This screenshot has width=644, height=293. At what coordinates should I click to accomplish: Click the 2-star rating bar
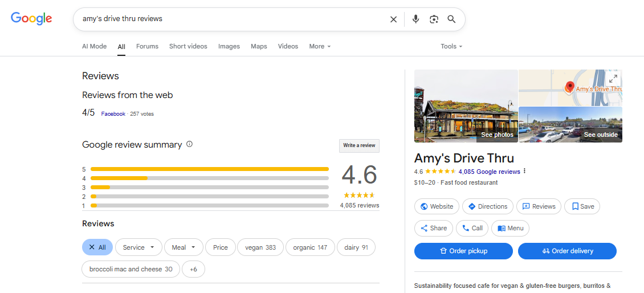[x=210, y=197]
